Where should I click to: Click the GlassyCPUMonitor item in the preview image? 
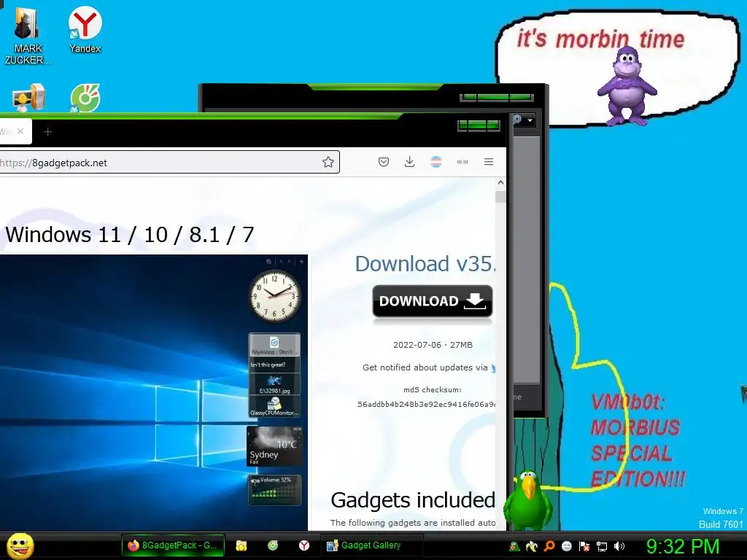point(274,408)
